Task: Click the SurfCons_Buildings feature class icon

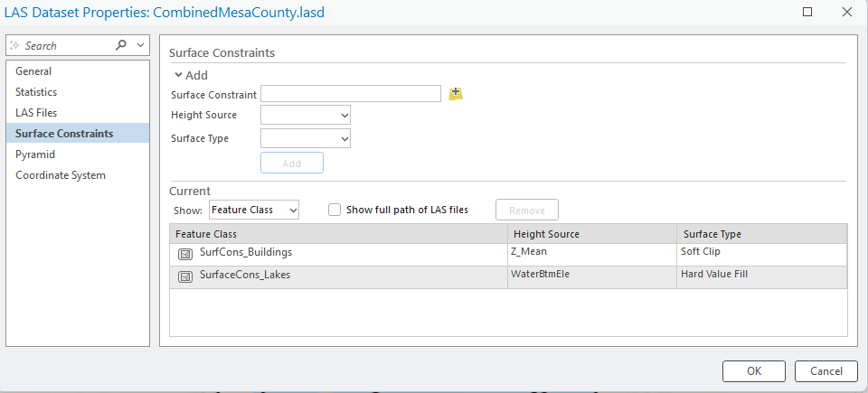Action: coord(185,254)
